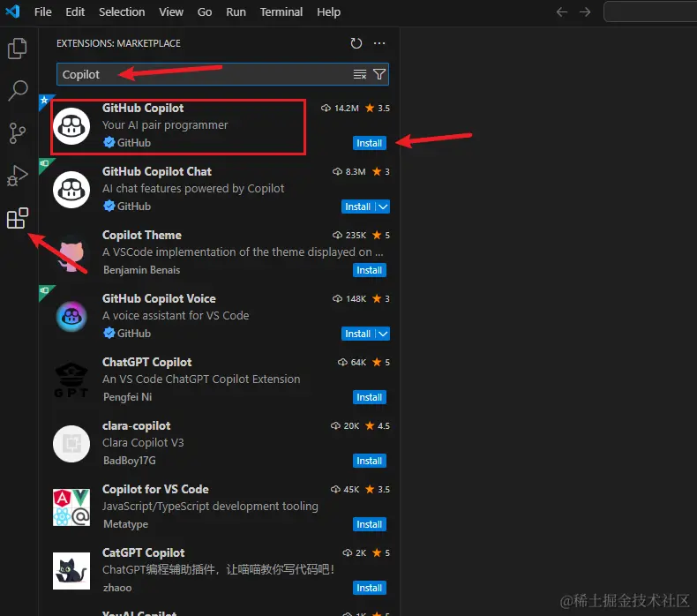The width and height of the screenshot is (697, 616).
Task: Click the ChatGPT Copilot extension logo
Action: coord(71,380)
